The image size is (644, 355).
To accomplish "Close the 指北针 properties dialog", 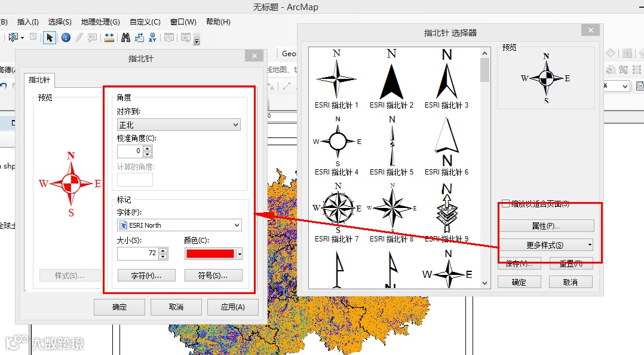I will [254, 56].
